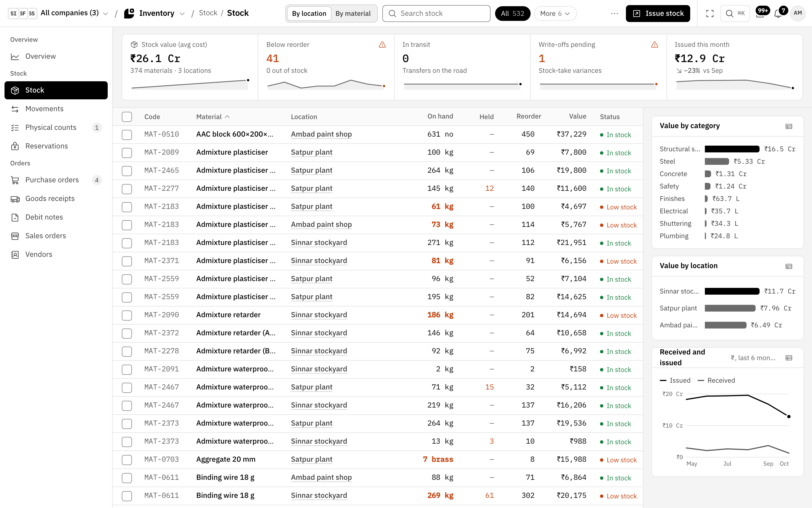Show table view for Value by category
The image size is (812, 508).
(x=789, y=126)
